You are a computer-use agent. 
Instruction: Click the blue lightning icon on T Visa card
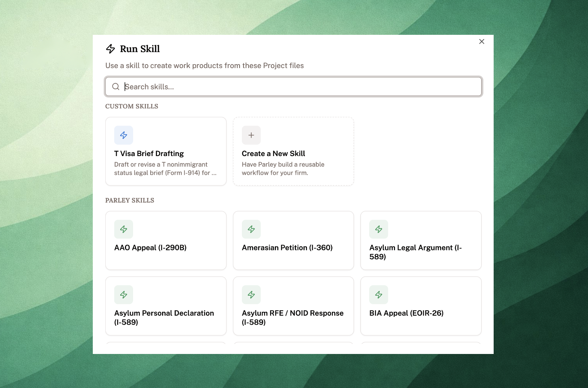[124, 135]
